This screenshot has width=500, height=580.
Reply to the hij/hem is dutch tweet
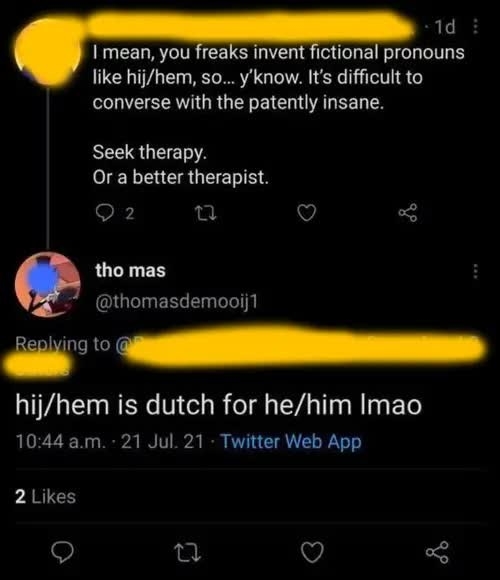(x=62, y=552)
